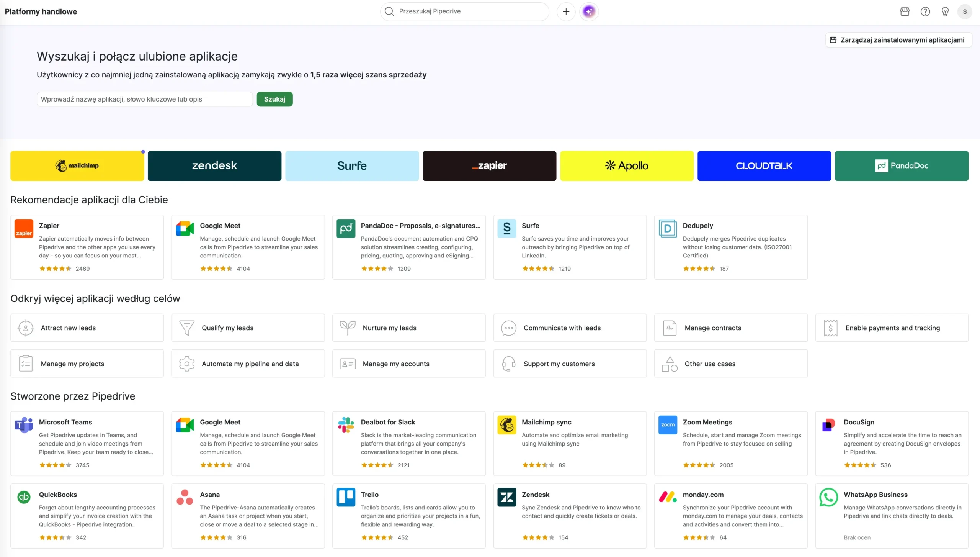Select the Manage contracts goal
This screenshot has width=980, height=557.
point(731,328)
